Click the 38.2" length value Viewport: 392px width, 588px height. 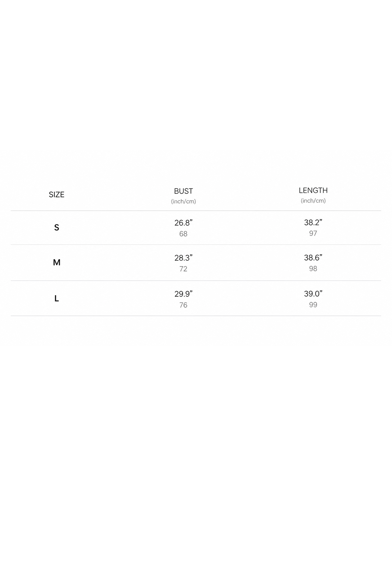tap(313, 222)
